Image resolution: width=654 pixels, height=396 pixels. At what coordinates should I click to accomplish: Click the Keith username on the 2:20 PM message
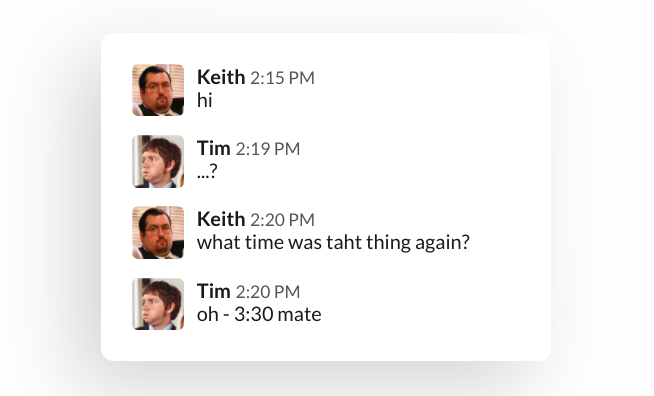[x=221, y=219]
